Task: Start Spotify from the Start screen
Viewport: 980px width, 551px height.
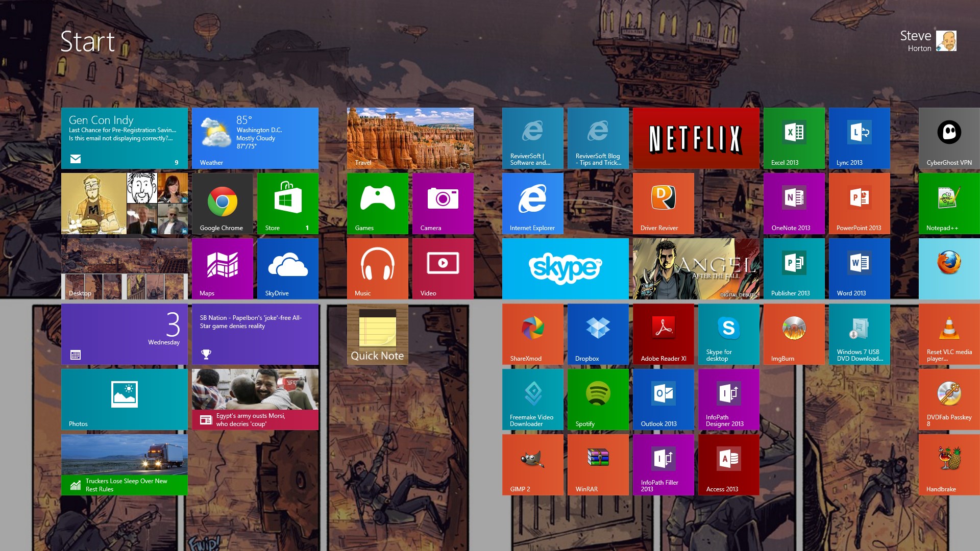Action: coord(598,399)
